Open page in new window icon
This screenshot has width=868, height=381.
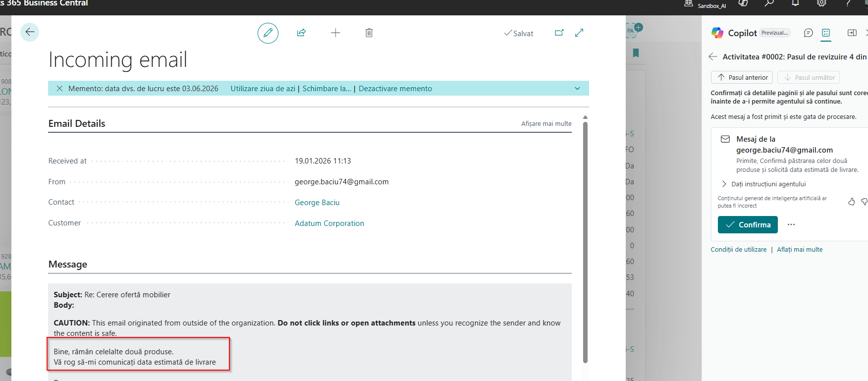[x=559, y=33]
